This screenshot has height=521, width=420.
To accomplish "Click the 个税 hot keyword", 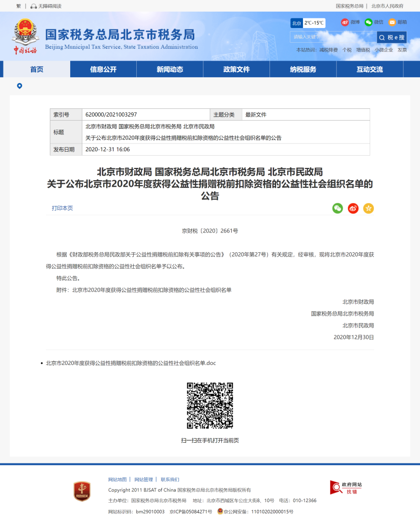I will (347, 50).
